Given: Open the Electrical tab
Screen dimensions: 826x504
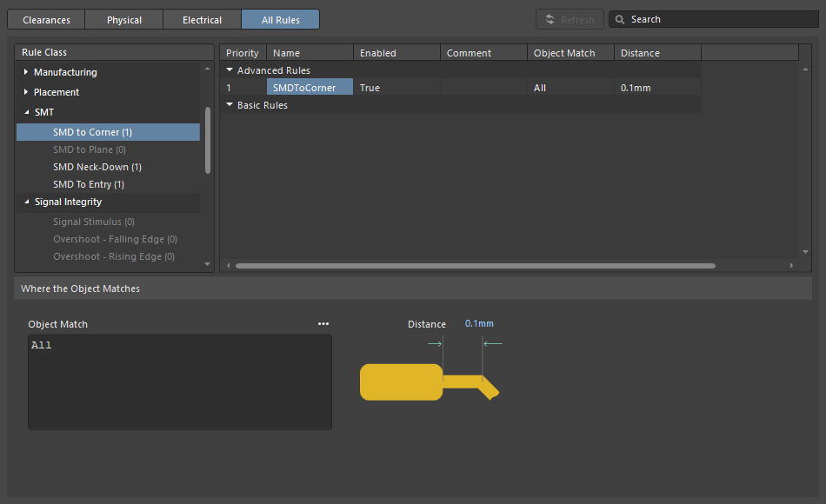Looking at the screenshot, I should click(x=202, y=19).
